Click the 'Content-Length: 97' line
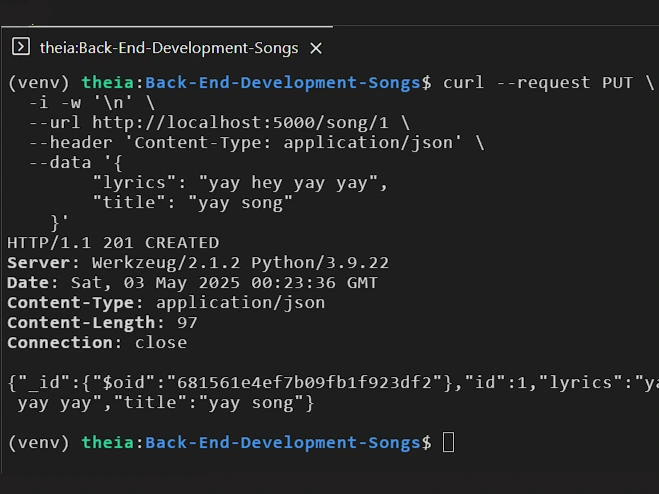The image size is (659, 494). click(x=102, y=322)
